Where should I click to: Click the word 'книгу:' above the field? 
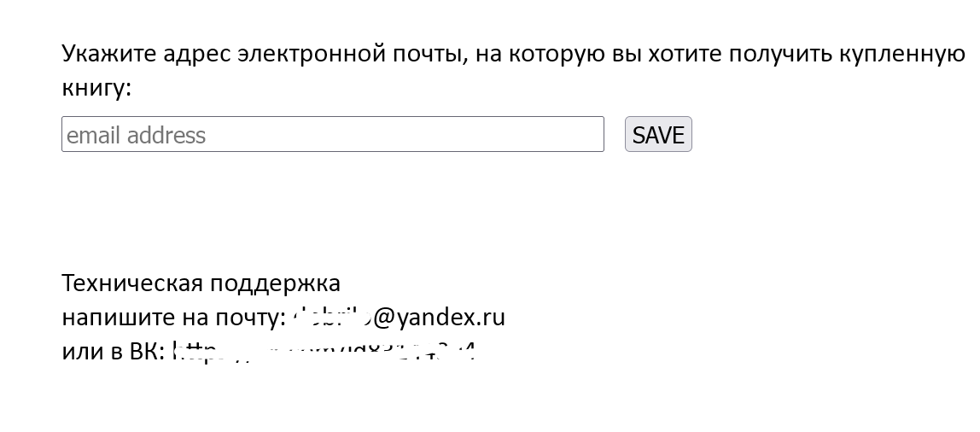point(96,88)
